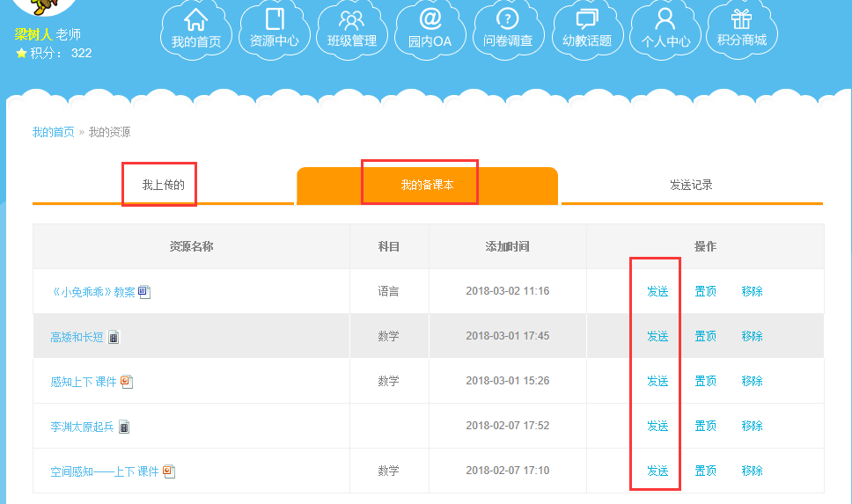
Task: Switch to 我上传的 tab
Action: click(164, 186)
